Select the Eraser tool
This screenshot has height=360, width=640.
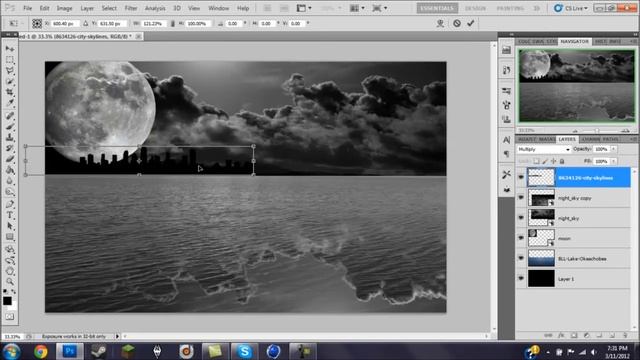point(10,159)
